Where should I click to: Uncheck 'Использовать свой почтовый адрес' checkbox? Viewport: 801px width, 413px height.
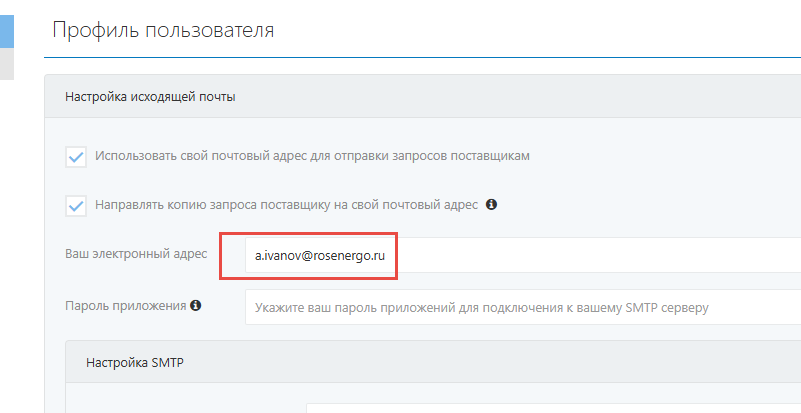tap(76, 157)
